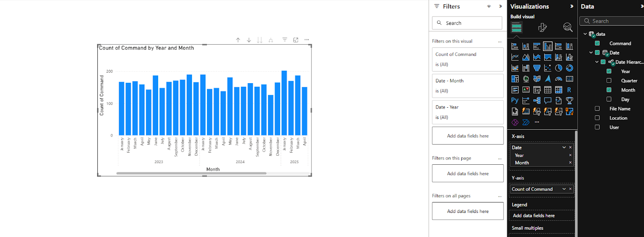644x237 pixels.
Task: Check the User field
Action: coord(597,127)
